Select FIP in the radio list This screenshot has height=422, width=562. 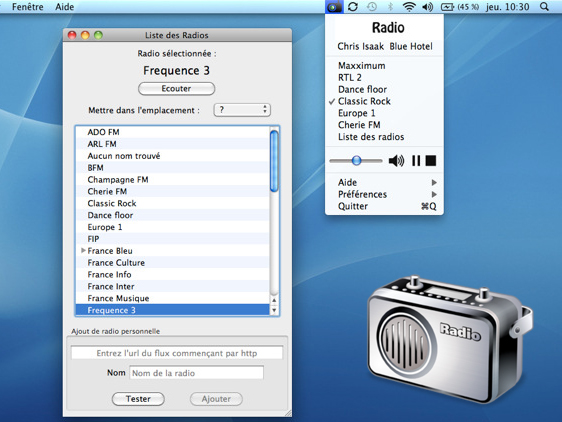pyautogui.click(x=173, y=238)
